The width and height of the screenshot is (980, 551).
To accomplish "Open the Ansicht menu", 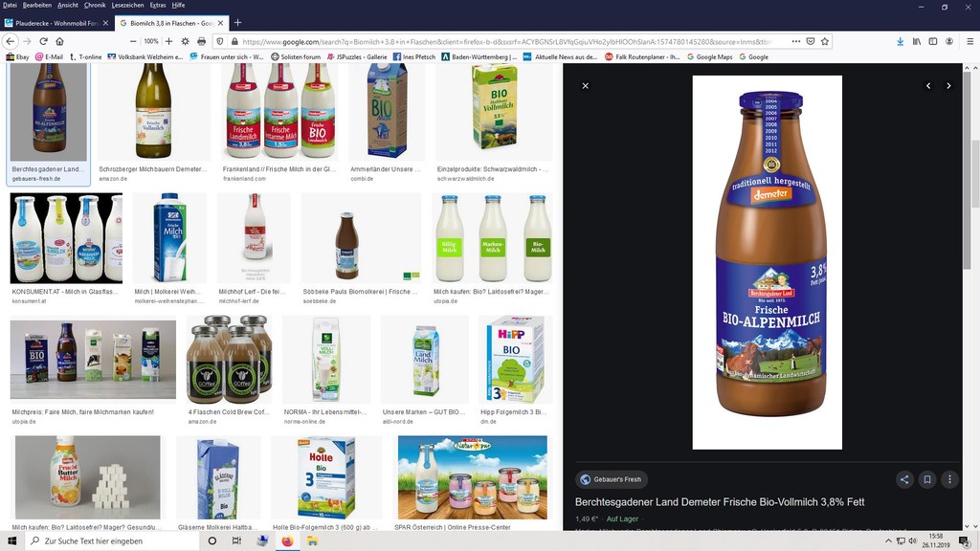I will point(68,5).
